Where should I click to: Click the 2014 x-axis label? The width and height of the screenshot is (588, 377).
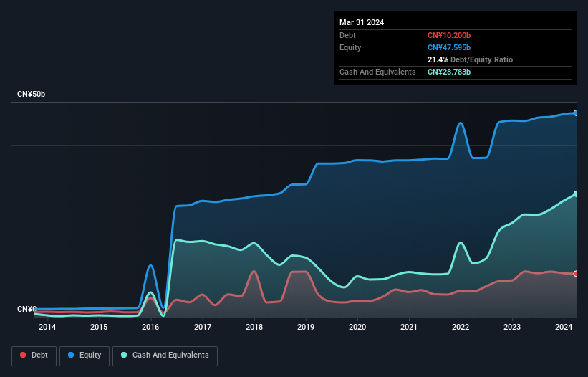point(47,327)
